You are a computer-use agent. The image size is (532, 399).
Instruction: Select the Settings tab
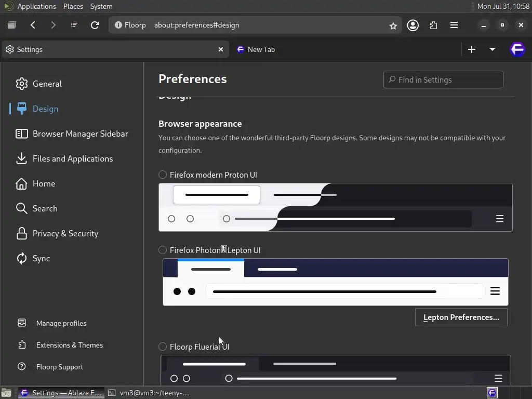tap(115, 49)
